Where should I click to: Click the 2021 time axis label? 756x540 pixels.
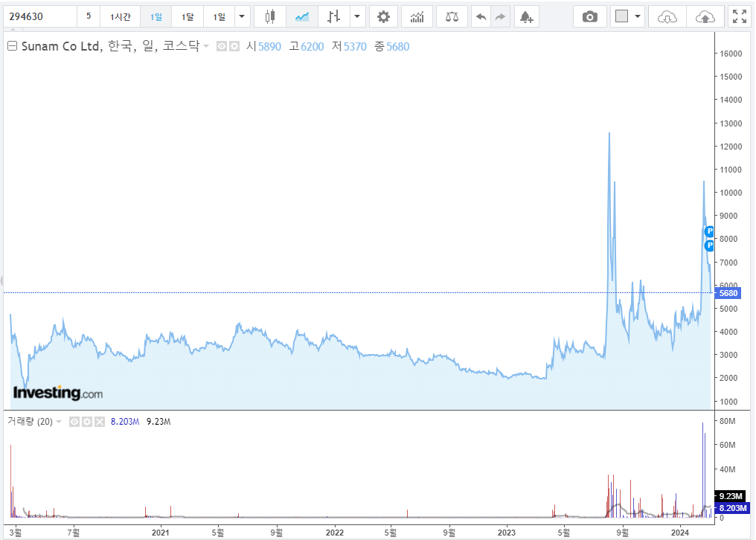pyautogui.click(x=161, y=533)
